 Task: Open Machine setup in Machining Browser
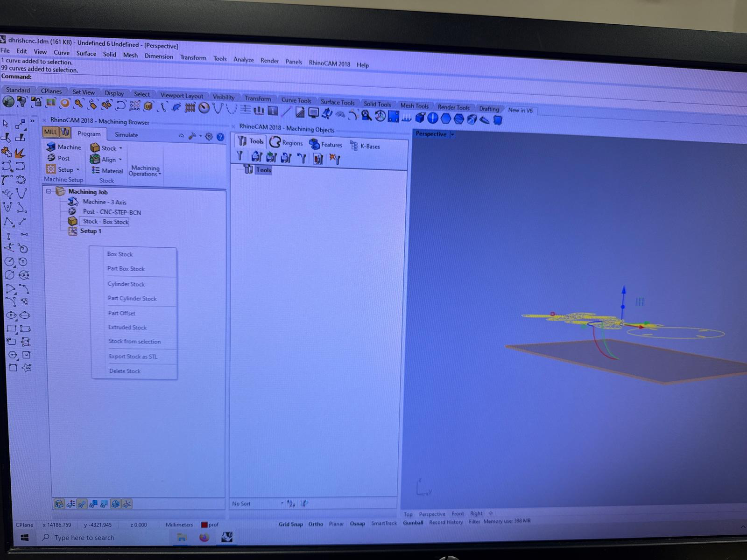click(63, 147)
